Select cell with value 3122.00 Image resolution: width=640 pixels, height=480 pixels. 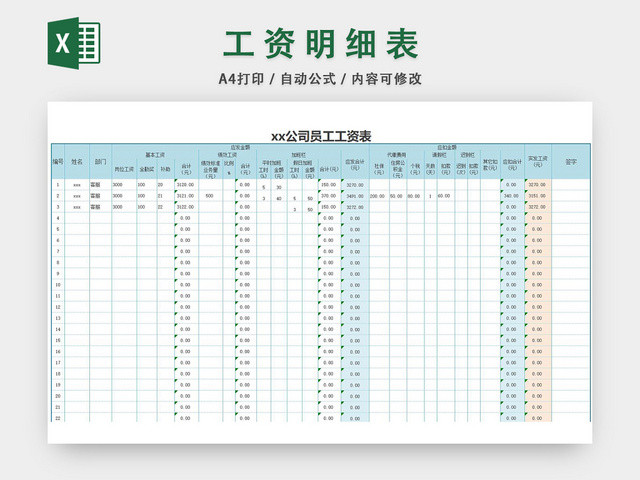click(x=186, y=207)
